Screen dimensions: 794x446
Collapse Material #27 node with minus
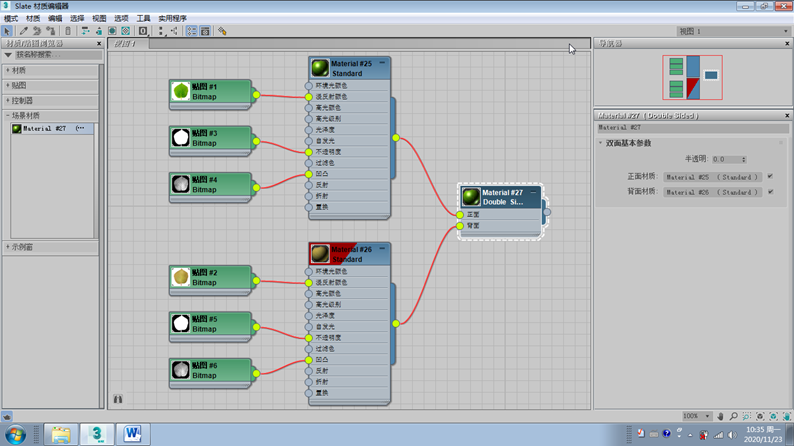(x=533, y=192)
